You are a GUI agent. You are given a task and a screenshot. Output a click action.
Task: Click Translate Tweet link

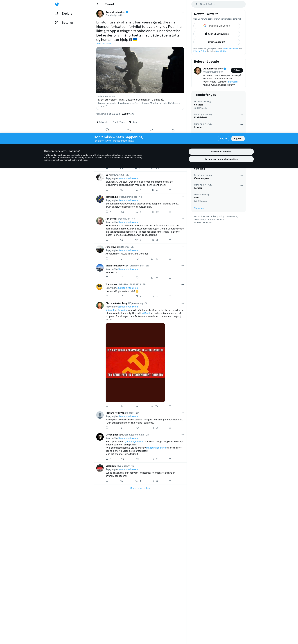104,44
